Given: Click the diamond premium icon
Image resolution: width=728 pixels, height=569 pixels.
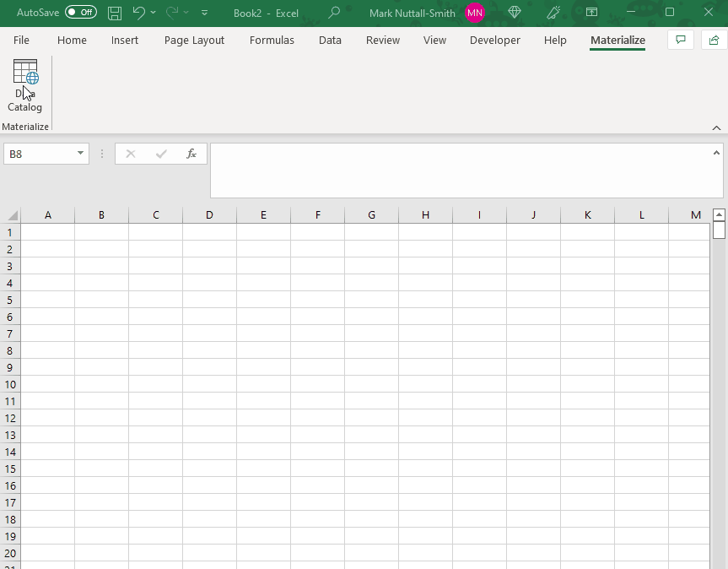Looking at the screenshot, I should click(515, 13).
